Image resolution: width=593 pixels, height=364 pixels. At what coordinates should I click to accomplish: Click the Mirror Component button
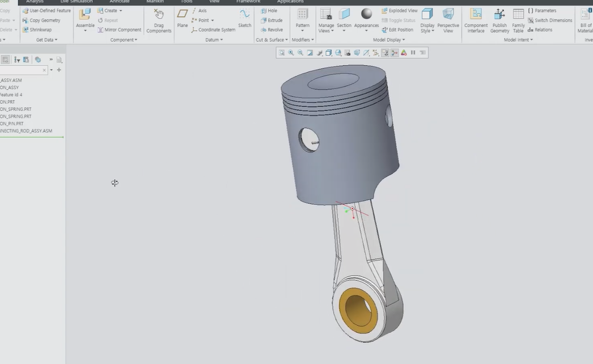[x=119, y=30]
